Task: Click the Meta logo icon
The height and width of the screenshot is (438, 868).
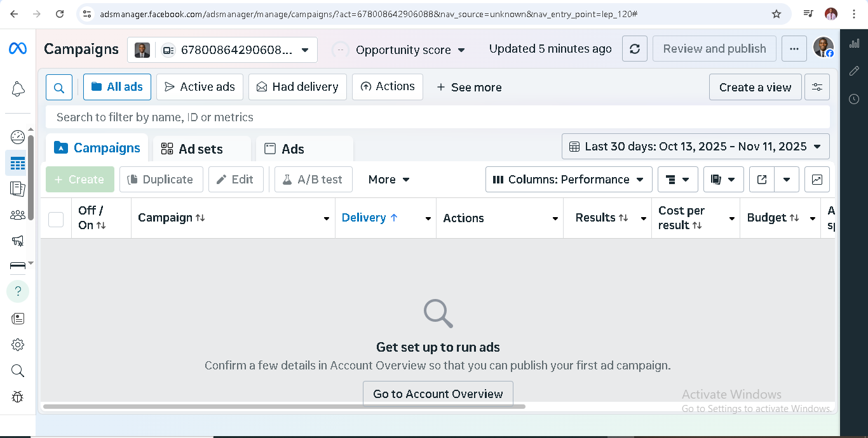Action: [18, 49]
